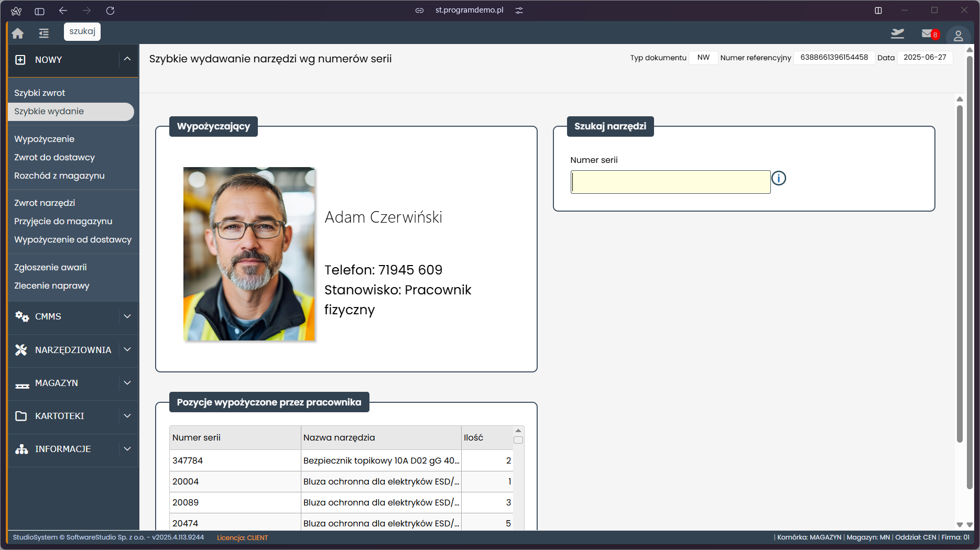Click the szukaj search button
The image size is (980, 550).
82,31
